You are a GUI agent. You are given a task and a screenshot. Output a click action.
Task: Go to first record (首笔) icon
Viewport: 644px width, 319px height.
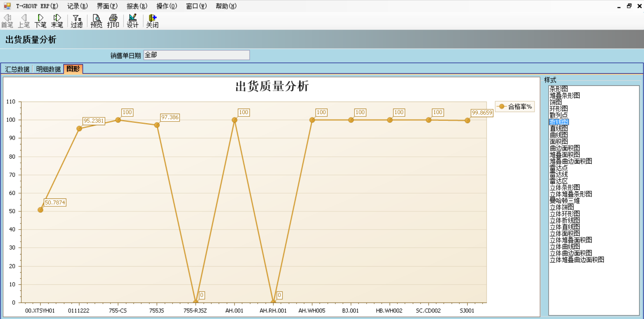(x=7, y=21)
